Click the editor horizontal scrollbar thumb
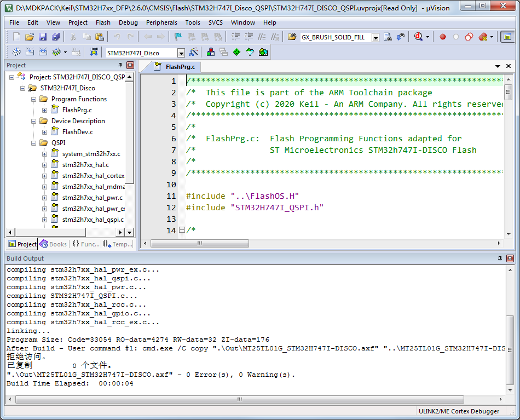The height and width of the screenshot is (420, 520). tap(200, 244)
